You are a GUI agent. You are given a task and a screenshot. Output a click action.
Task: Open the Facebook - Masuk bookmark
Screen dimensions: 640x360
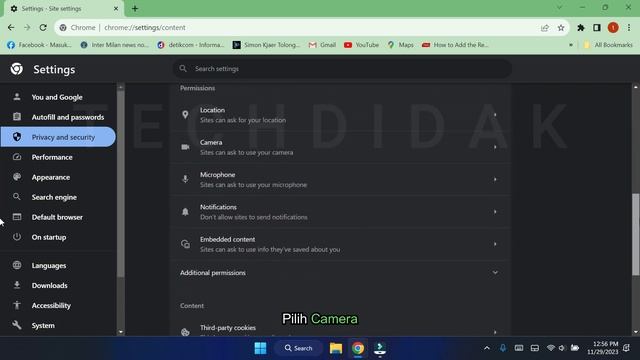click(x=40, y=45)
